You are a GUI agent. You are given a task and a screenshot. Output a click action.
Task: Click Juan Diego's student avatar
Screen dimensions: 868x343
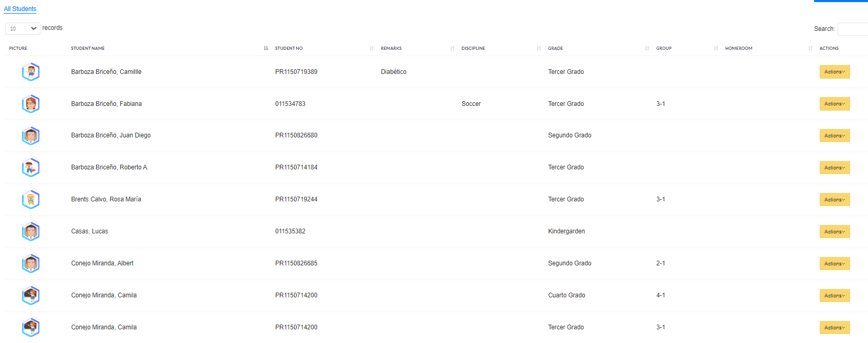point(30,136)
